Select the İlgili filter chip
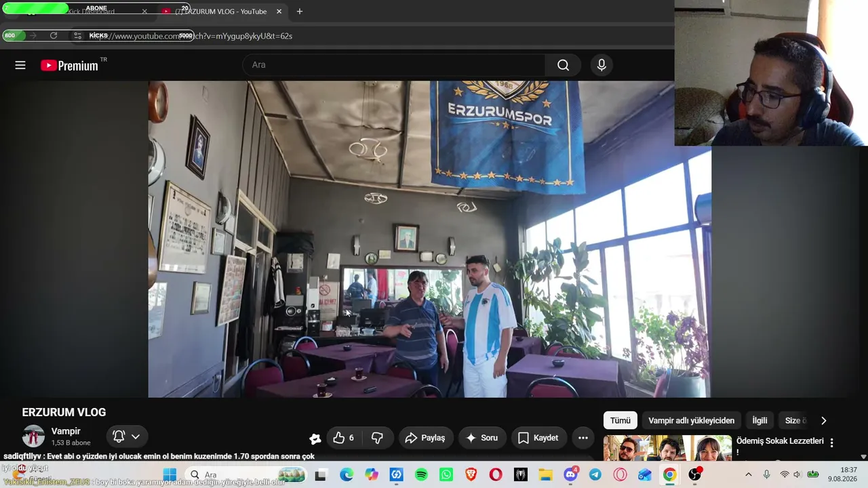 point(759,420)
